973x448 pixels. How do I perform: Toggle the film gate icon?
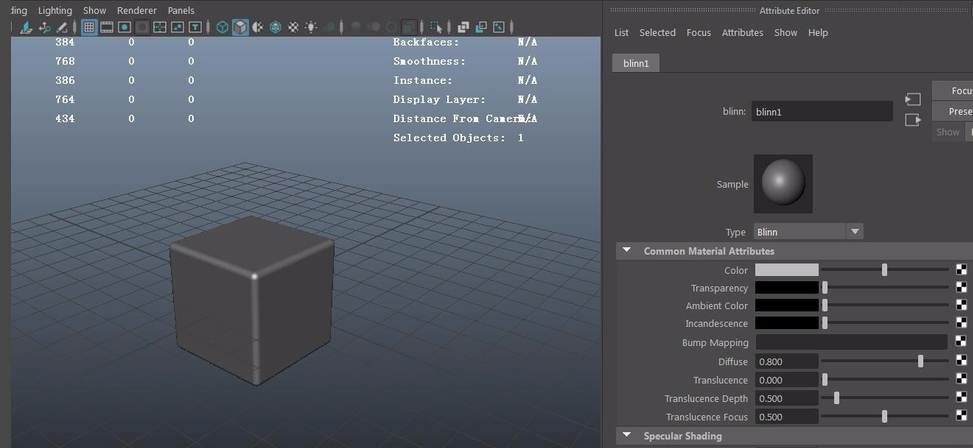click(x=107, y=28)
